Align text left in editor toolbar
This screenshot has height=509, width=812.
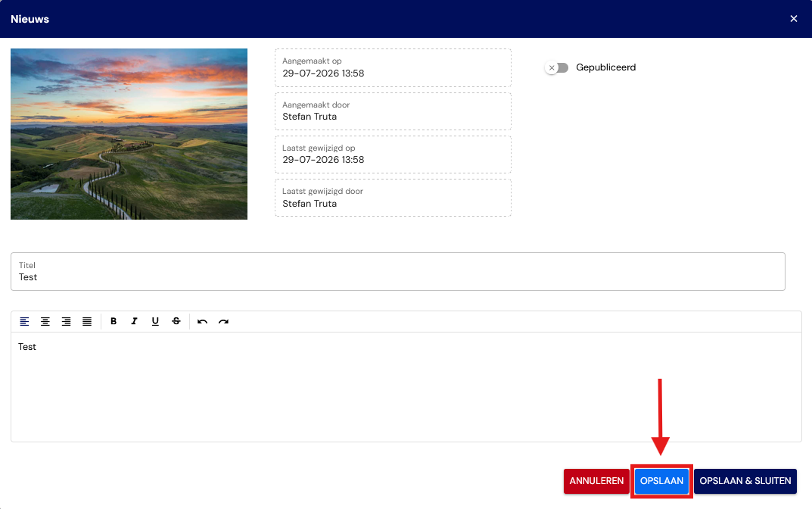24,321
